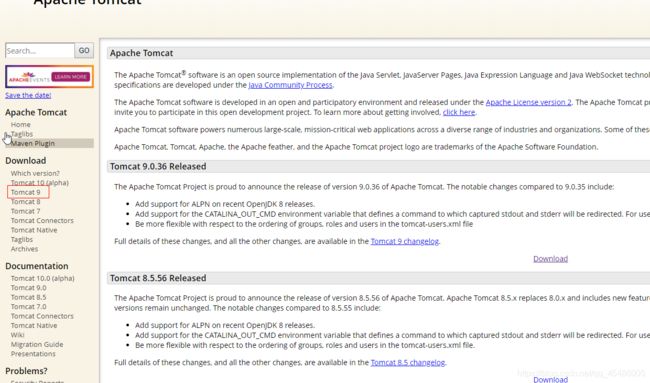Select the Tomcat 9 download link
Screen dimensions: 650x383
26,192
